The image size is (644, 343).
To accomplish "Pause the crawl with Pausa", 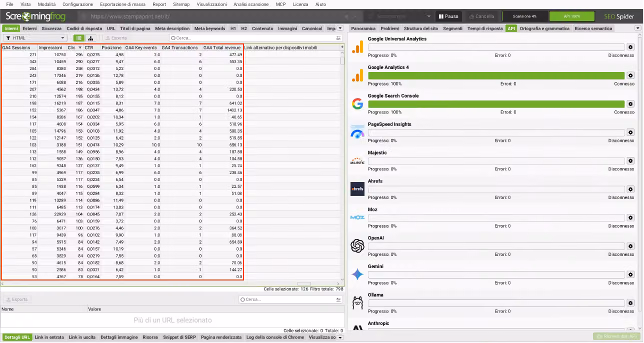I will coord(448,16).
